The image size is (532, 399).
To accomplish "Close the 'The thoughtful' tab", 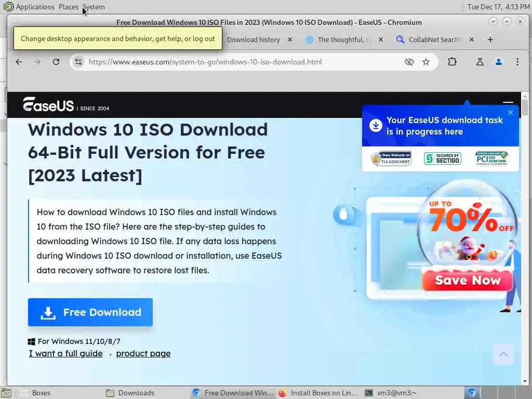I will click(381, 39).
